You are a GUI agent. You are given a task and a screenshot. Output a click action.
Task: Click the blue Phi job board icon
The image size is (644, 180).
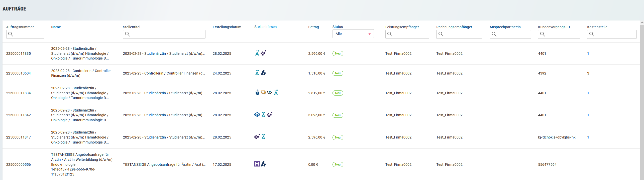257,115
